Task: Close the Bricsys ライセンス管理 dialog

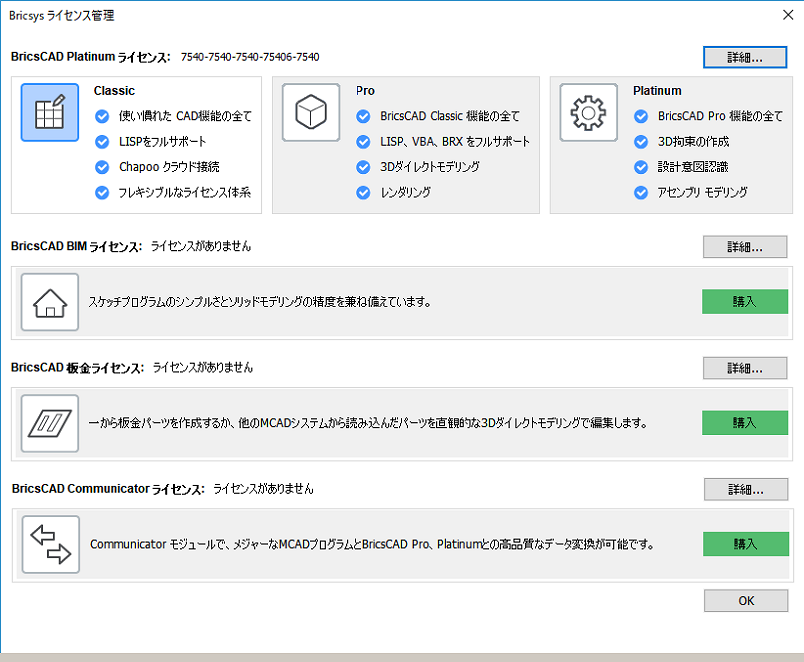Action: [788, 15]
